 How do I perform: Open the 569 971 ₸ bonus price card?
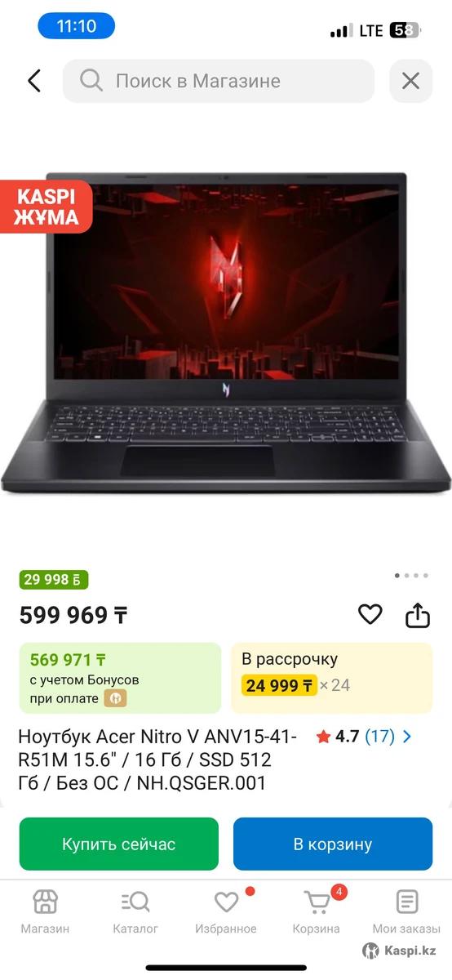[x=120, y=678]
